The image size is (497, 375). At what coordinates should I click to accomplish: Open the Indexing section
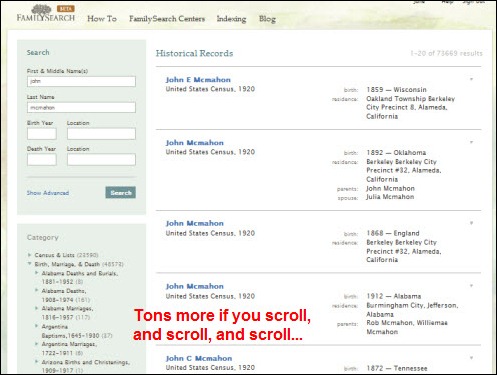(231, 19)
